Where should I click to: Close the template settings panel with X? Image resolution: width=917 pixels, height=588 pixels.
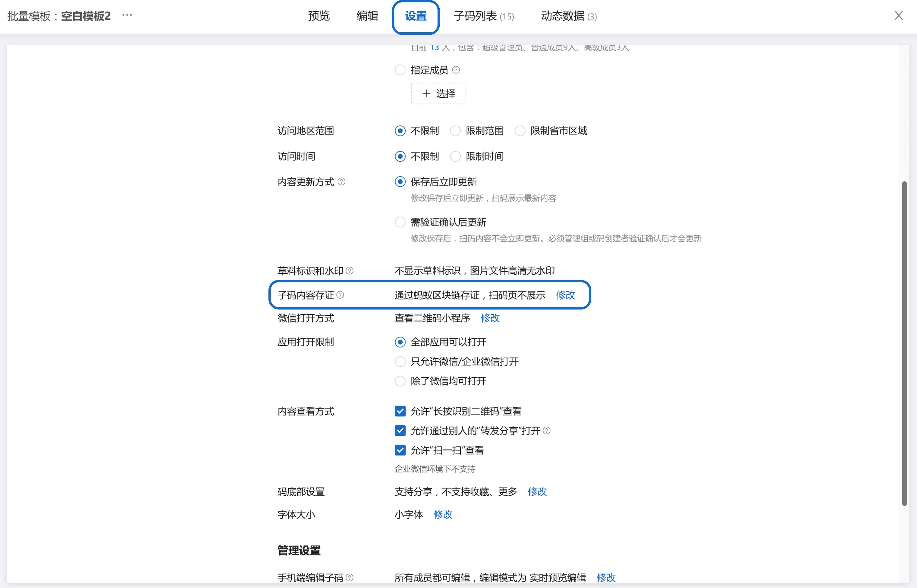tap(898, 16)
